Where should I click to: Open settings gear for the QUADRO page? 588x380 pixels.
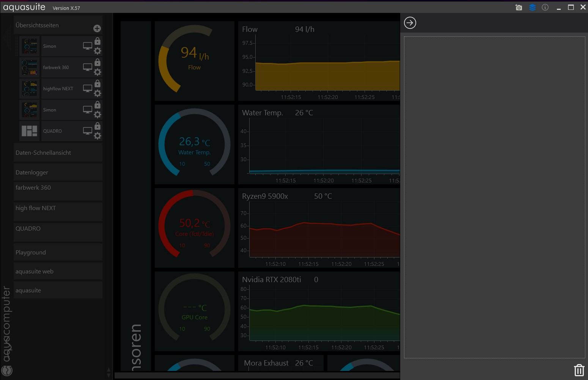pos(97,136)
